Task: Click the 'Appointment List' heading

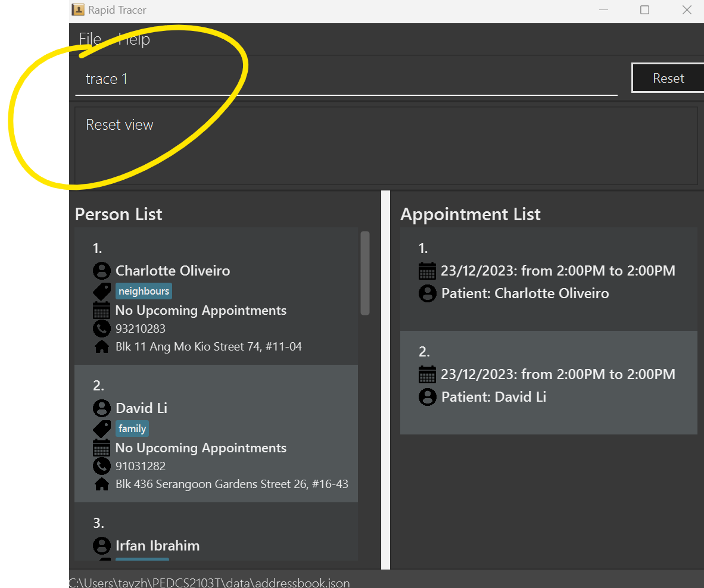Action: tap(471, 214)
